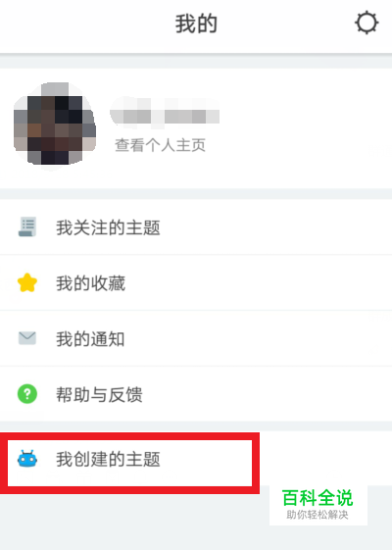
Task: Click the green question mark icon
Action: coord(27,394)
